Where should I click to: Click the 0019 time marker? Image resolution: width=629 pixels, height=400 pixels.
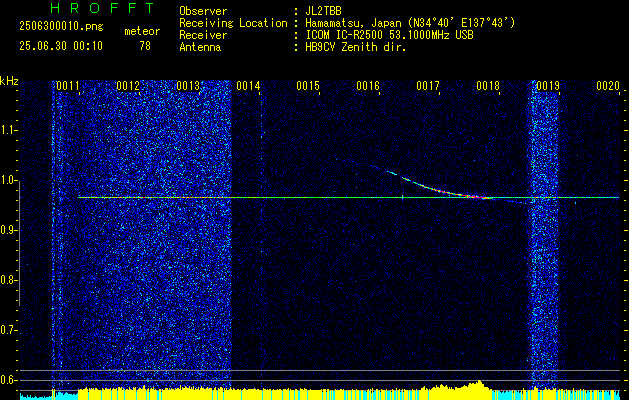(548, 86)
